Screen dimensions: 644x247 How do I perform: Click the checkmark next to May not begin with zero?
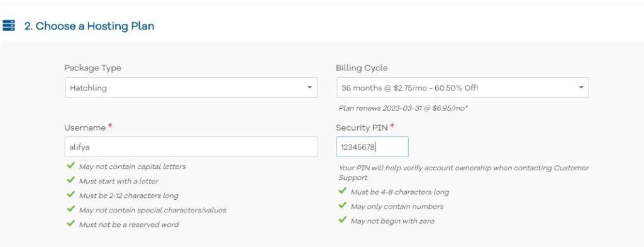[x=342, y=220]
